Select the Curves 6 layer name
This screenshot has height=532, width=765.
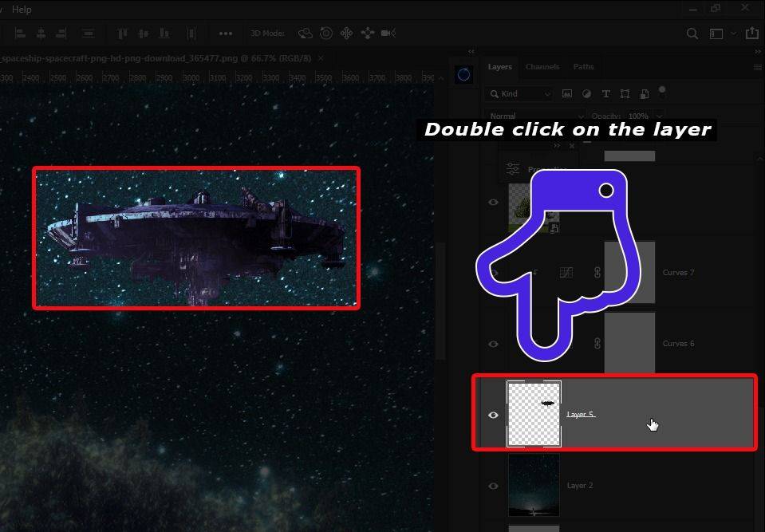click(x=678, y=343)
